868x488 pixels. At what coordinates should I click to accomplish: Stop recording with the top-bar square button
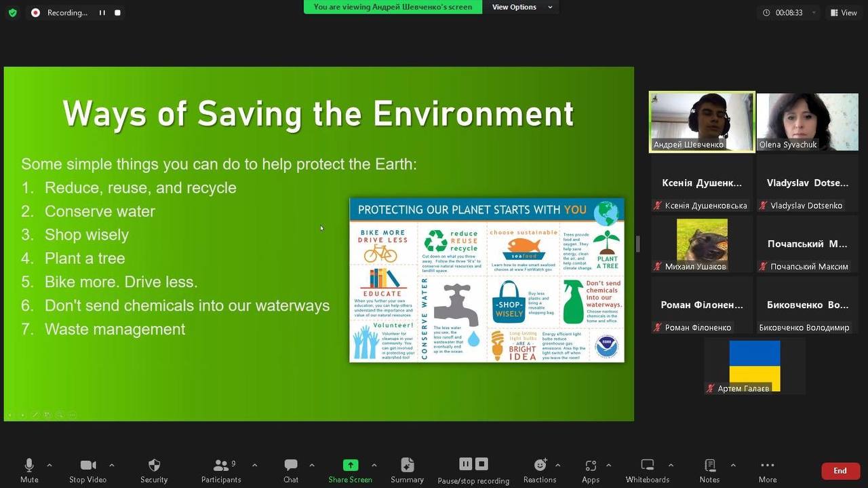[x=118, y=12]
